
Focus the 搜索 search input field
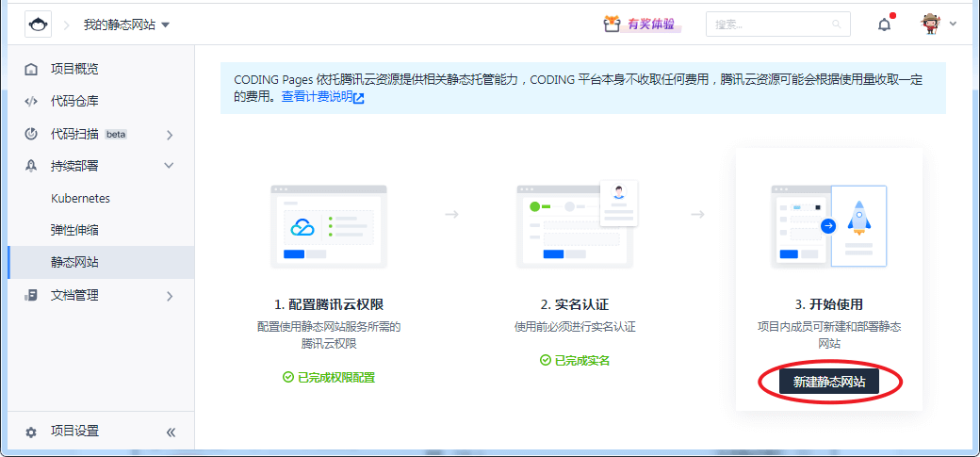coord(777,24)
